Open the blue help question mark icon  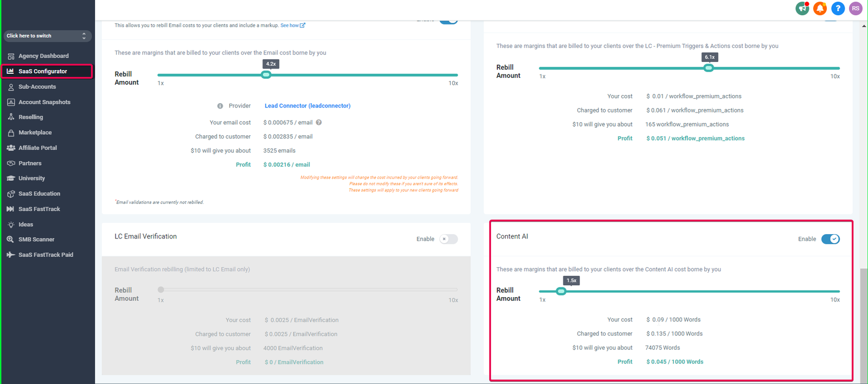click(x=838, y=8)
